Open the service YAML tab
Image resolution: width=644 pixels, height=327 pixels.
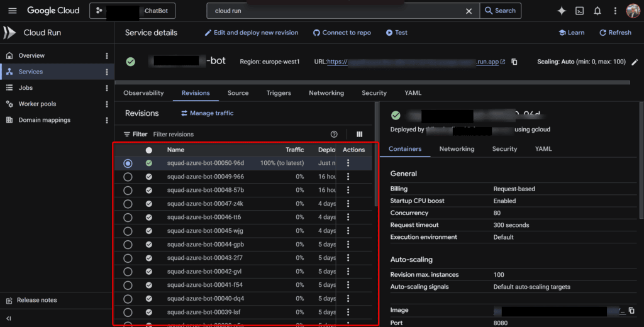(x=413, y=93)
